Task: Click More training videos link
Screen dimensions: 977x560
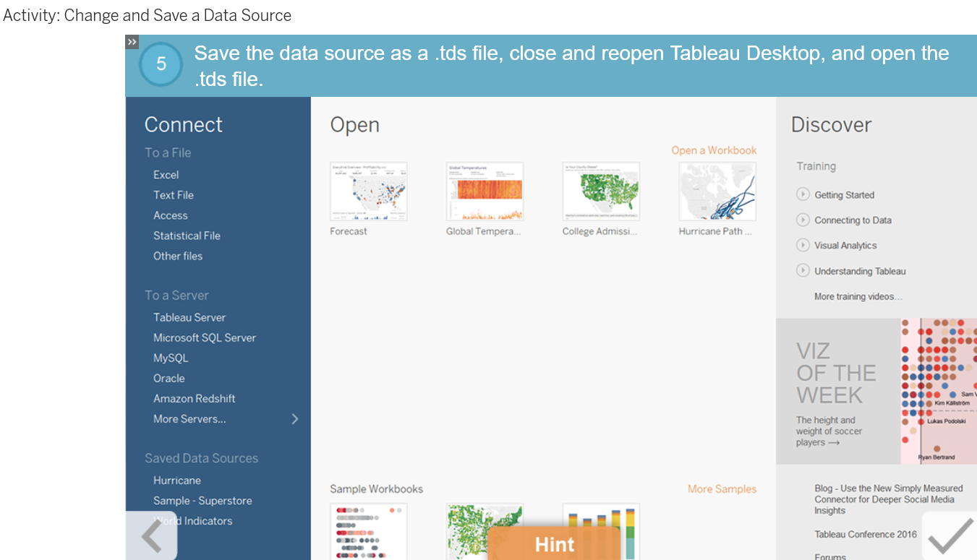Action: click(858, 296)
